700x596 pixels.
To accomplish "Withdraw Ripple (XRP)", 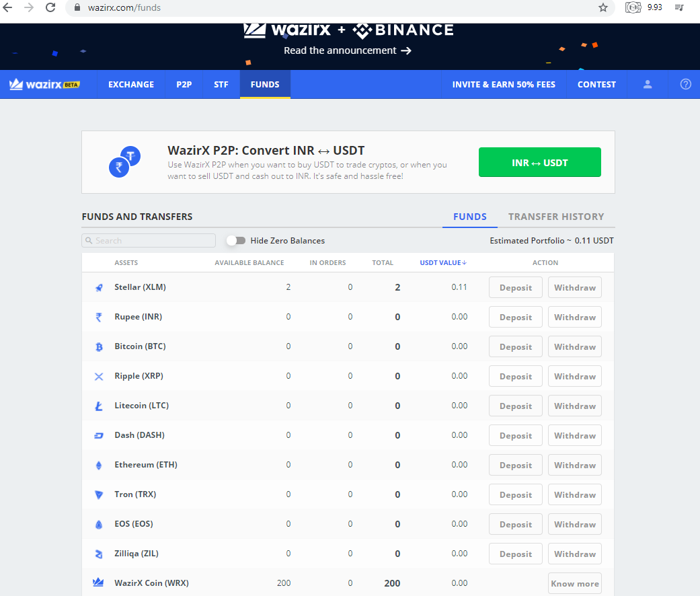I will coord(574,376).
